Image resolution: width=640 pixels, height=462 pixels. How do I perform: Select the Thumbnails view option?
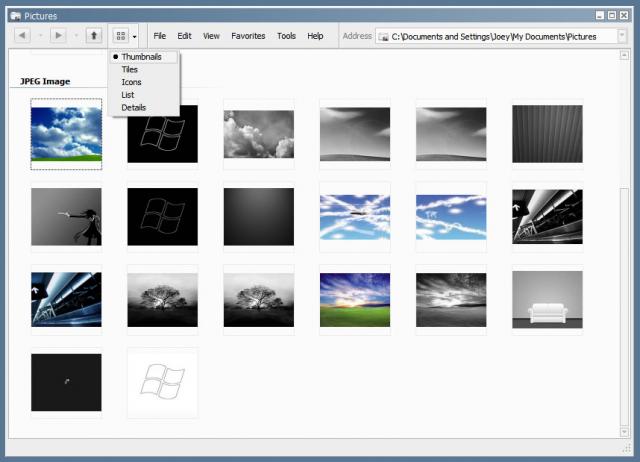[x=141, y=57]
